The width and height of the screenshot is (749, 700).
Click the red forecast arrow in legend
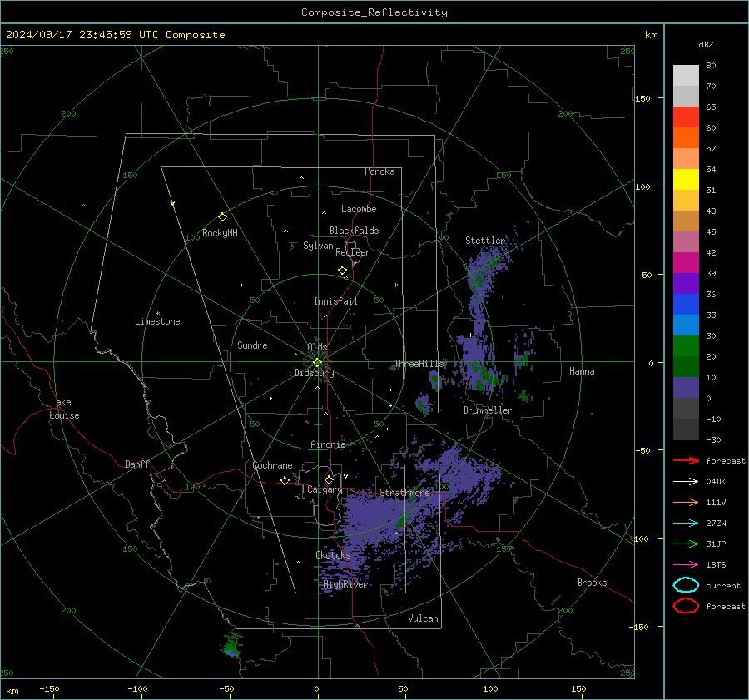(686, 460)
